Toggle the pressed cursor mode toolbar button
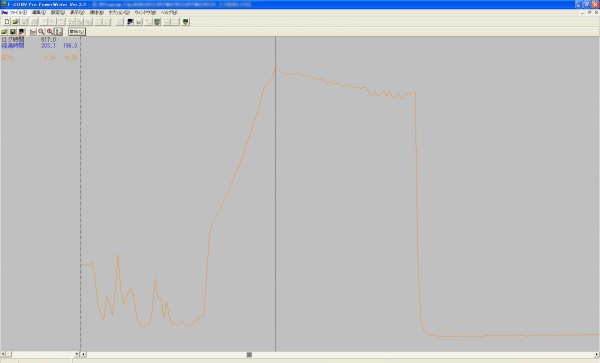600x363 pixels. coord(59,32)
